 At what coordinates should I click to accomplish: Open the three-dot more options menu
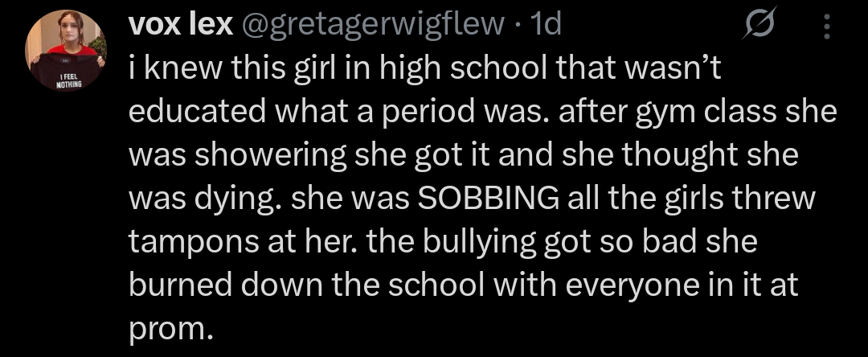825,28
